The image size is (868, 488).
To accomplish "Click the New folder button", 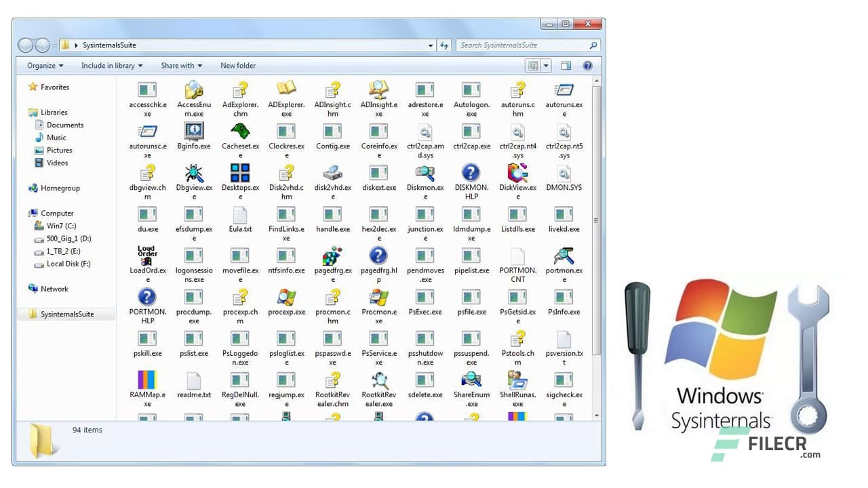I will 238,66.
